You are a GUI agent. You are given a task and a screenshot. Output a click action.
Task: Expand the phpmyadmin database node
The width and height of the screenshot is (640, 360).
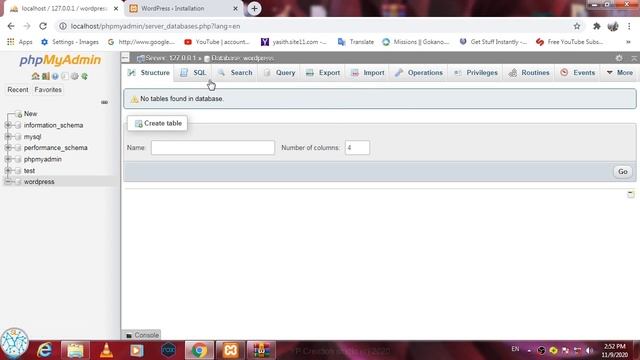[8, 159]
